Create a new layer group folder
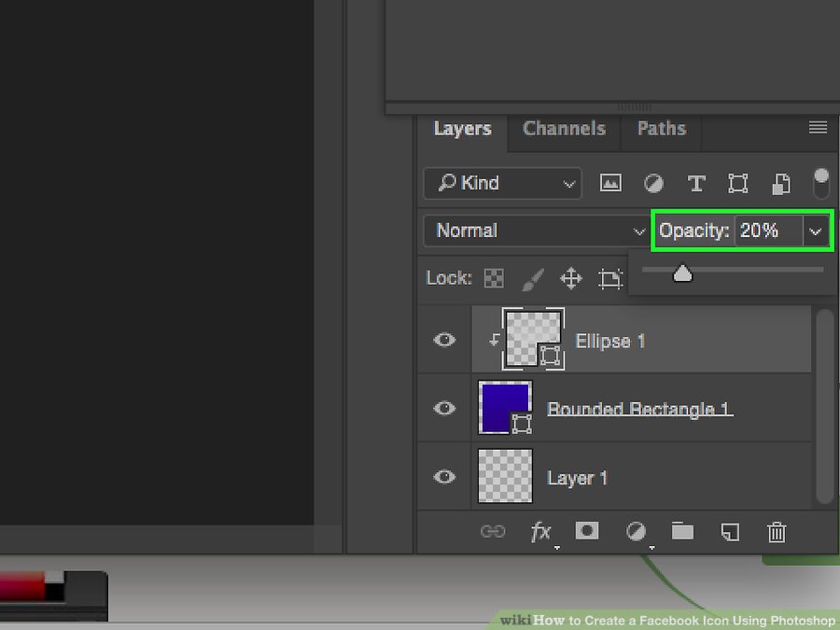The height and width of the screenshot is (630, 840). (x=683, y=531)
